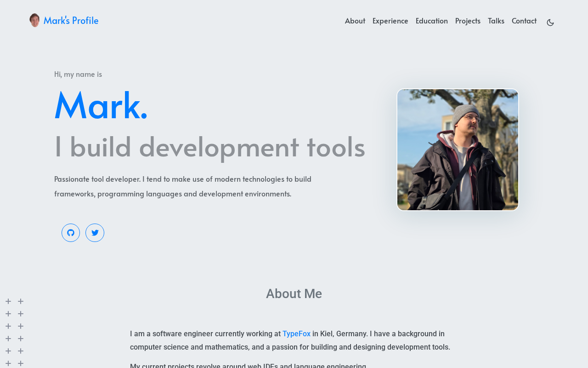Click the 'Passionate tool developer' paragraph
The height and width of the screenshot is (368, 588).
(183, 186)
